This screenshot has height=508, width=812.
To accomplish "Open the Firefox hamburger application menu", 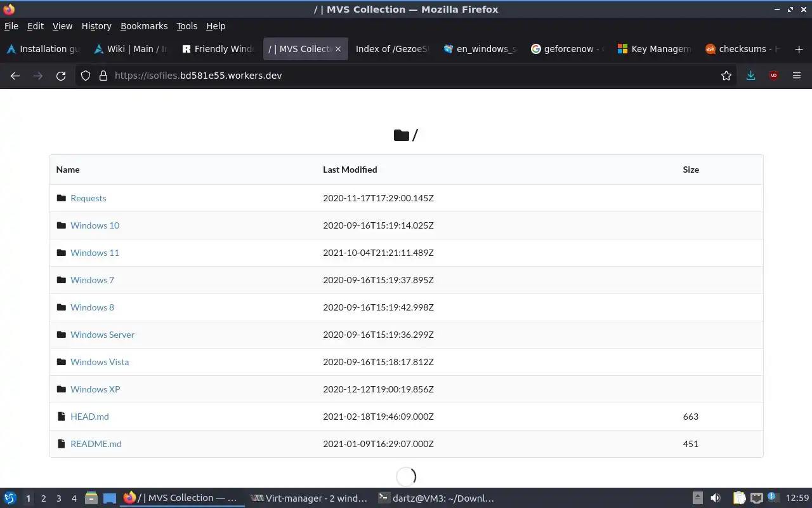I will (x=797, y=76).
